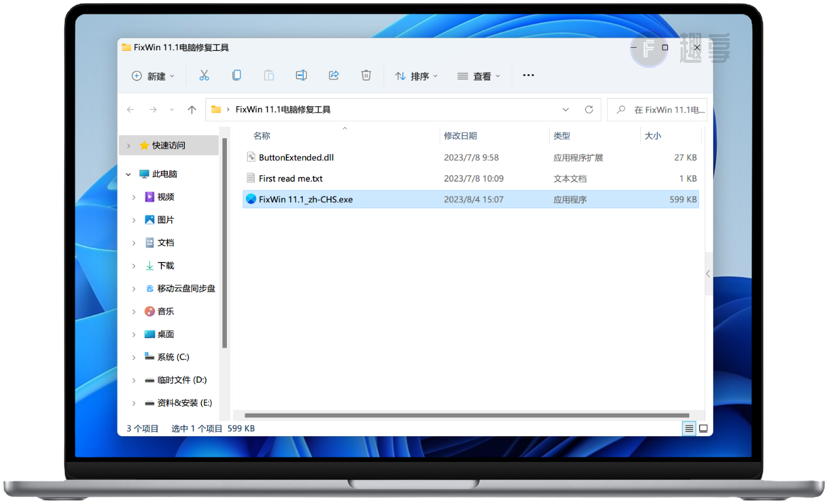Expand the 桌面 tree chevron
This screenshot has height=504, width=827.
tap(134, 334)
